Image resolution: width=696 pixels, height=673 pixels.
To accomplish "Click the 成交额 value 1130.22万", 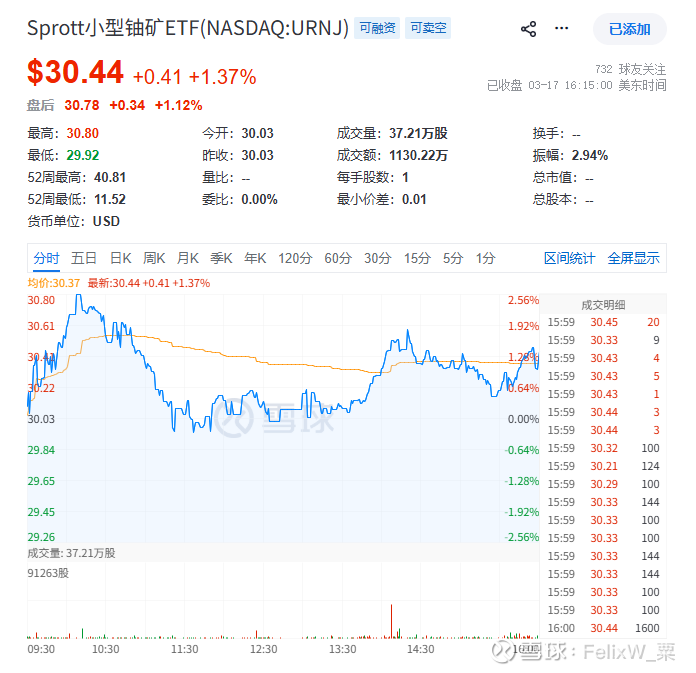I will pos(418,155).
